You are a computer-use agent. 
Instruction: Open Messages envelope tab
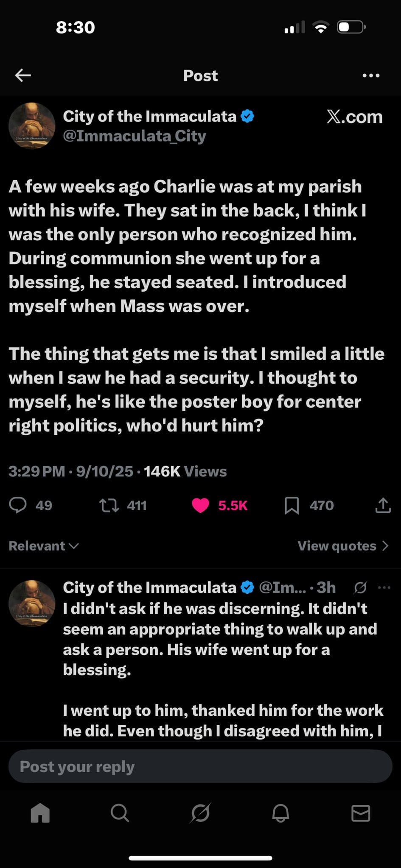pyautogui.click(x=361, y=813)
